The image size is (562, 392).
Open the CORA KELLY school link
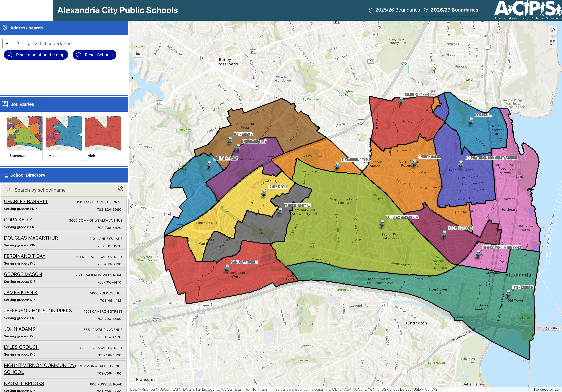(18, 220)
